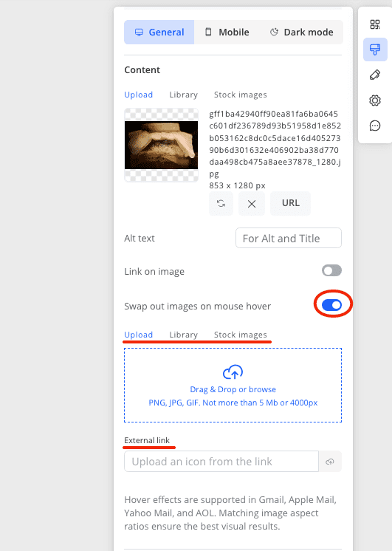Click the hover effects support note text
The height and width of the screenshot is (551, 392).
tap(230, 513)
